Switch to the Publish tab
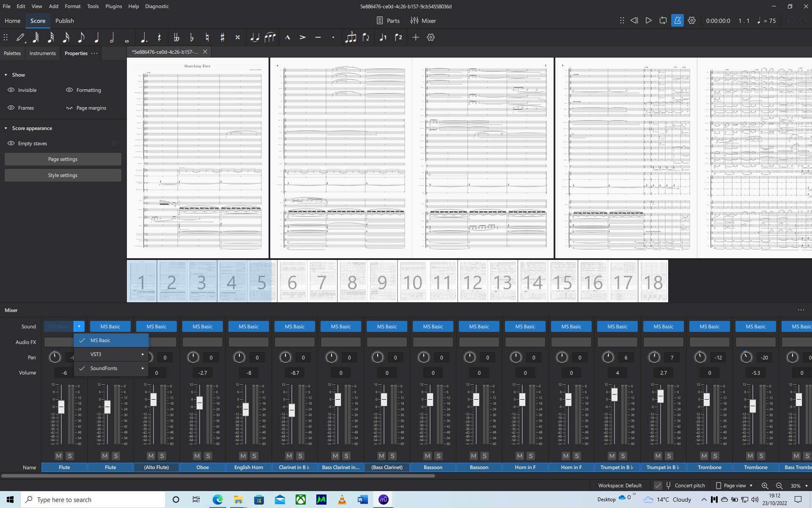Viewport: 812px width, 508px height. click(x=64, y=20)
